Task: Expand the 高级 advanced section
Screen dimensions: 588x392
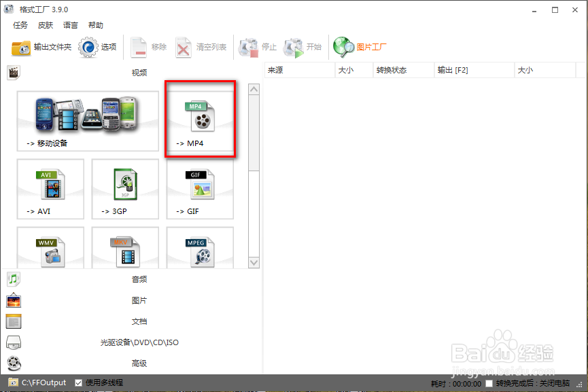Action: coord(139,363)
